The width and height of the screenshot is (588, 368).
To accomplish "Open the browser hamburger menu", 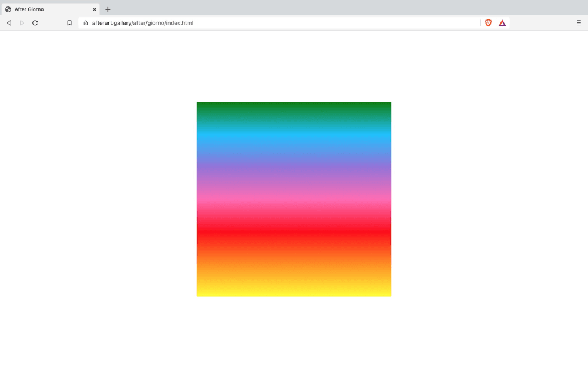I will [579, 22].
